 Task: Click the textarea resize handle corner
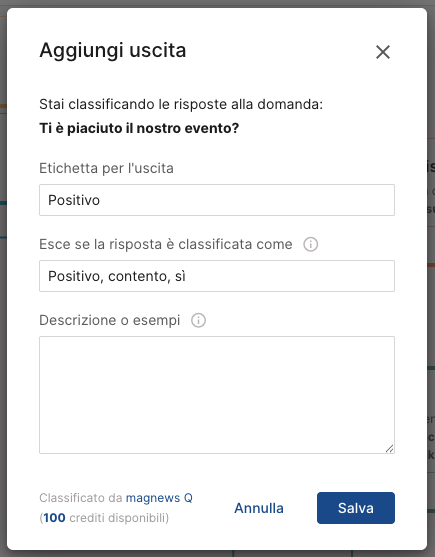390,449
